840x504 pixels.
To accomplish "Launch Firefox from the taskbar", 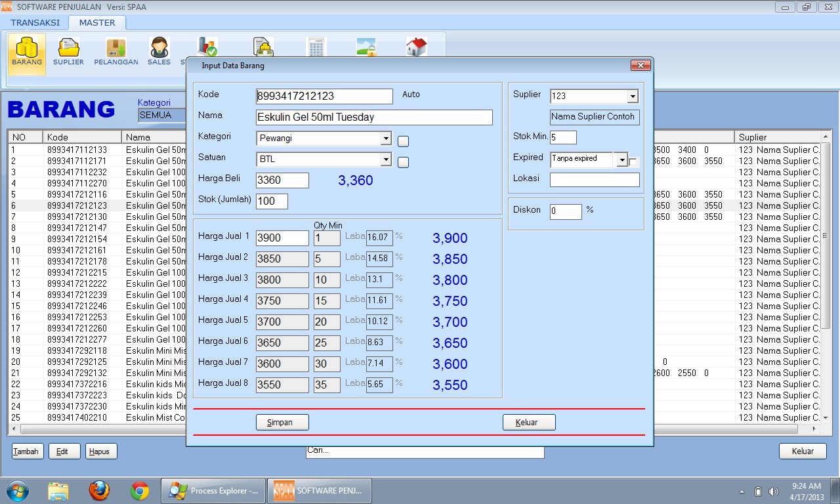I will 99,491.
